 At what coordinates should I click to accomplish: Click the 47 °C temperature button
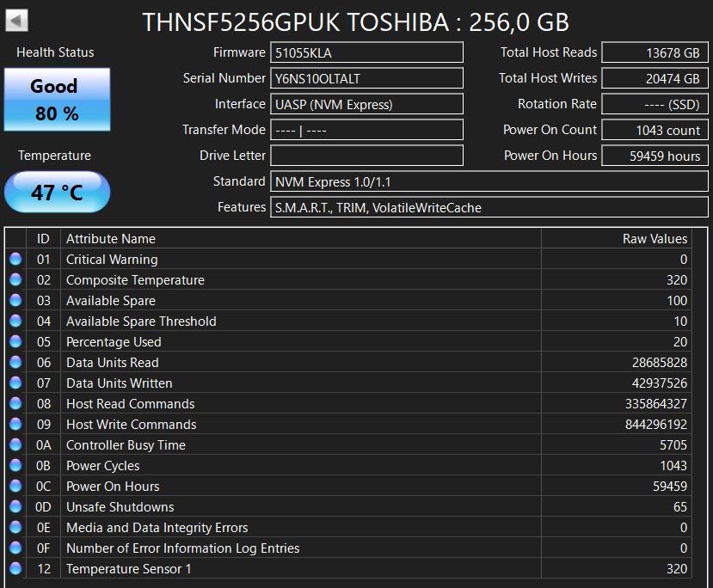58,192
